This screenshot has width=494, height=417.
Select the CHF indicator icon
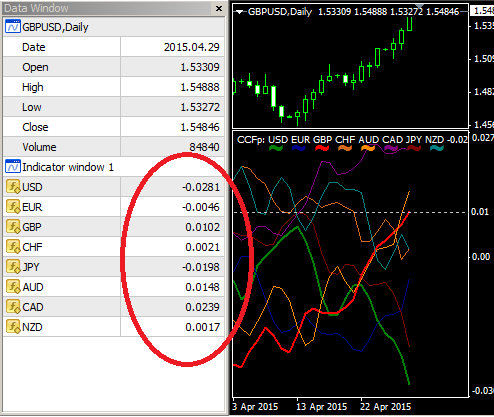13,247
